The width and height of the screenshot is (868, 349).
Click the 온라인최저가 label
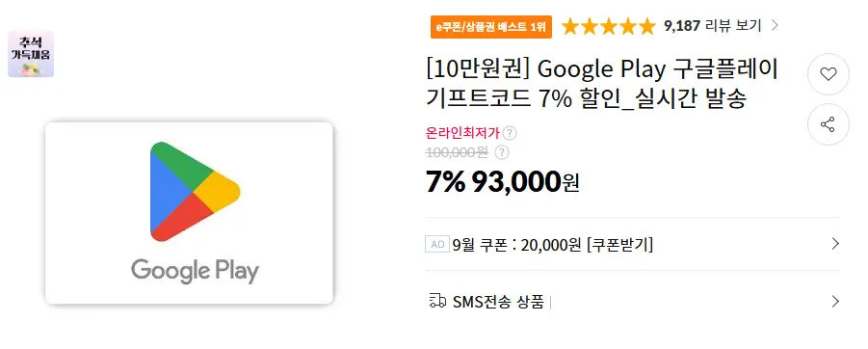pos(462,133)
